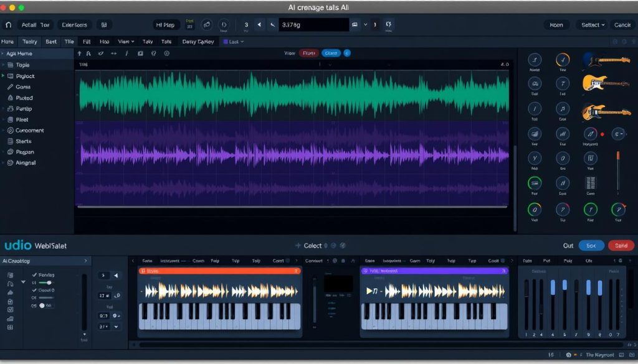This screenshot has height=364, width=638.
Task: Click the GG circular instrument icon
Action: click(534, 83)
